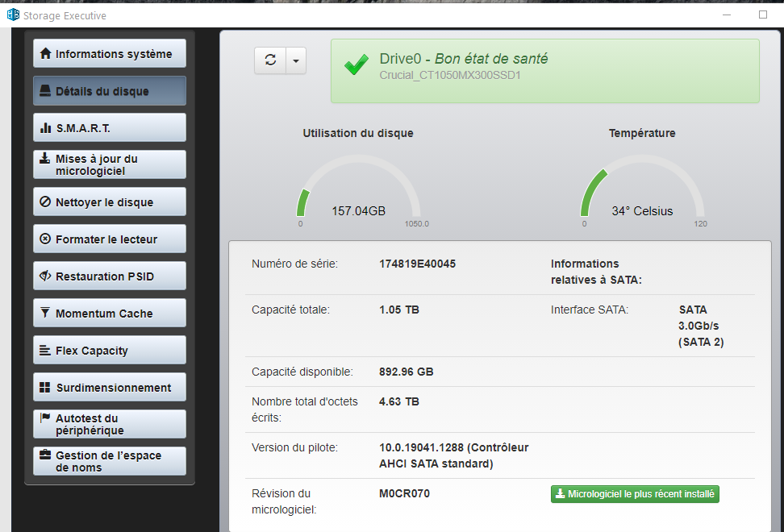The height and width of the screenshot is (532, 784).
Task: Open Surdimensionnement page
Action: pyautogui.click(x=110, y=387)
